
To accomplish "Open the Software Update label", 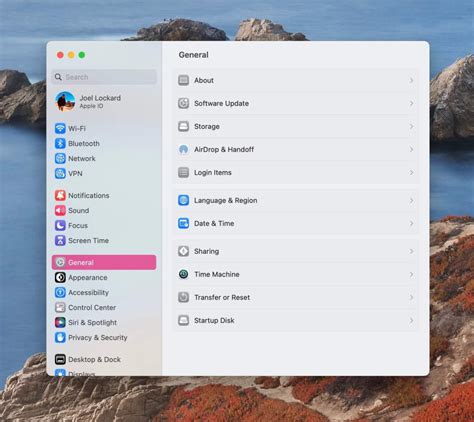I will [x=221, y=103].
